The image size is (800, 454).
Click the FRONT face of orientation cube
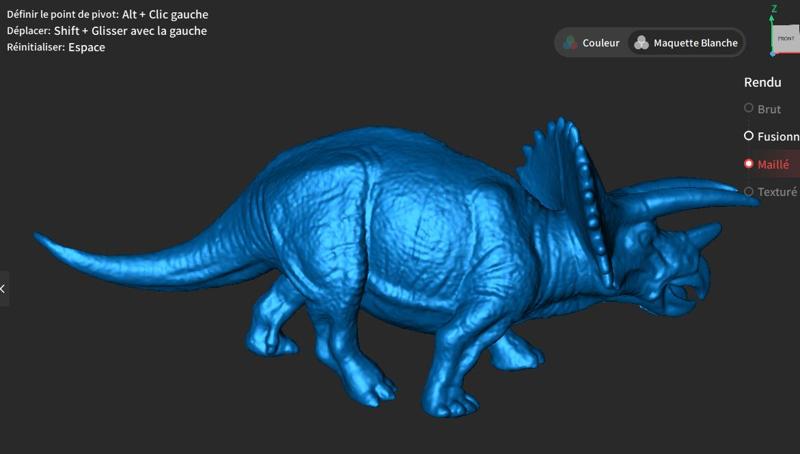(787, 38)
